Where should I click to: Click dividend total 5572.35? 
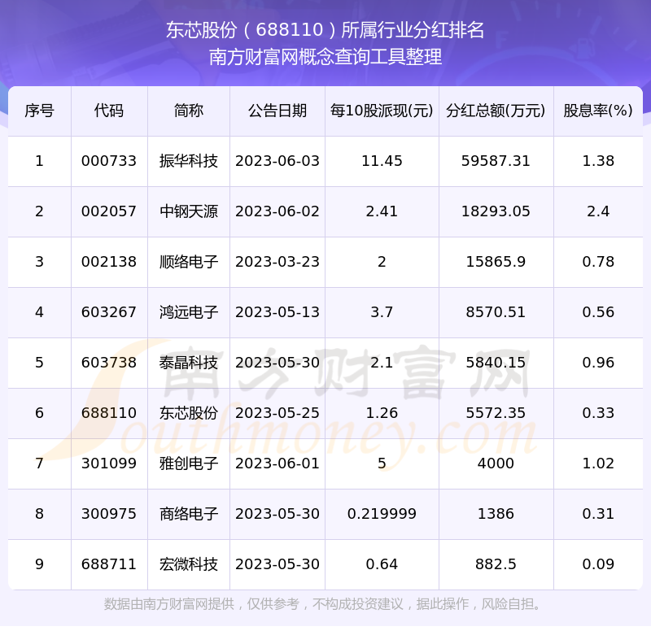click(x=496, y=413)
